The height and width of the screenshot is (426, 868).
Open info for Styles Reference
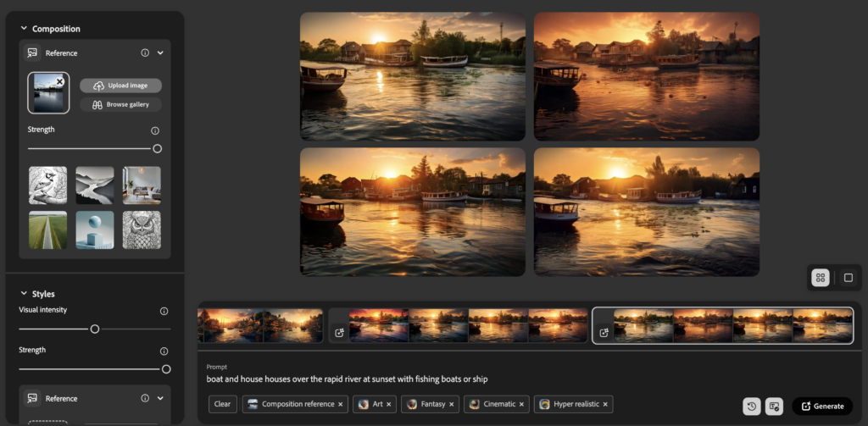tap(145, 398)
